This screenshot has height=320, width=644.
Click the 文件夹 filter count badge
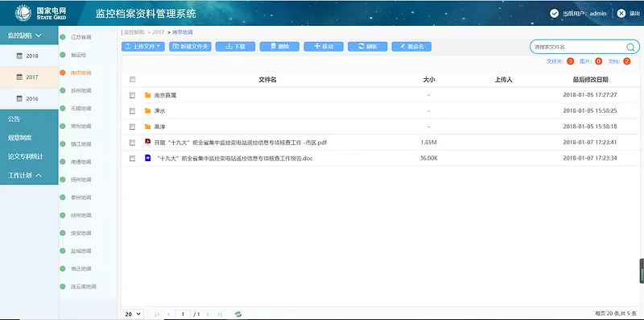[570, 61]
